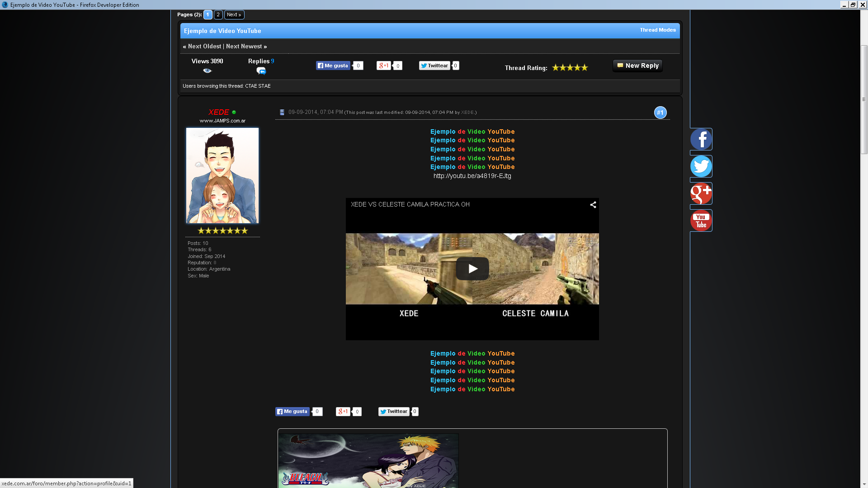The width and height of the screenshot is (868, 488).
Task: Click the replies speech bubble icon
Action: (x=261, y=71)
